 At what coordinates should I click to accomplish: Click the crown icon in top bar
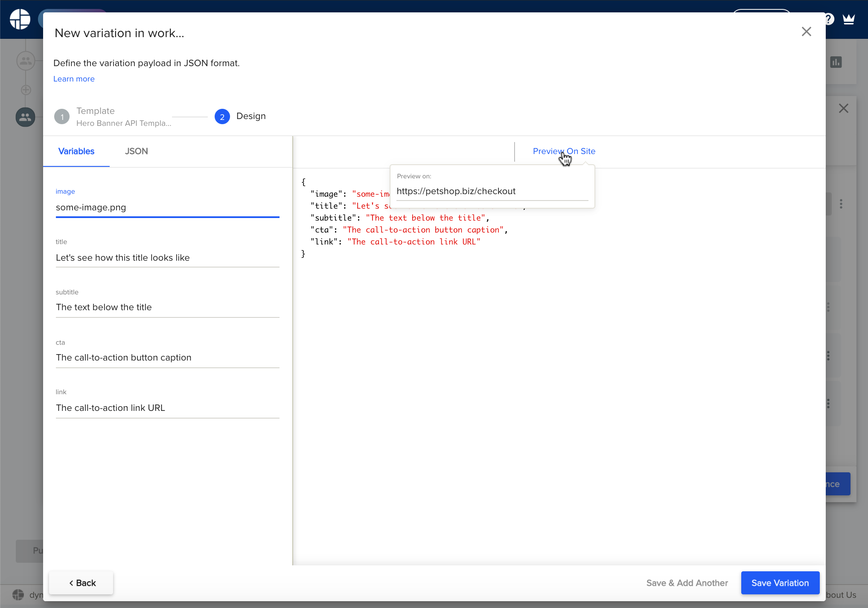coord(848,19)
